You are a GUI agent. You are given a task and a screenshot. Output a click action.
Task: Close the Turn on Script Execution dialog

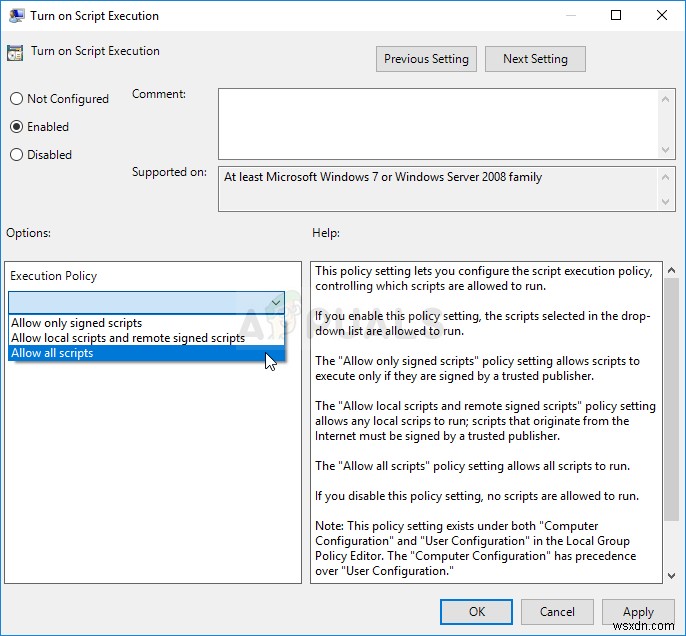point(662,15)
